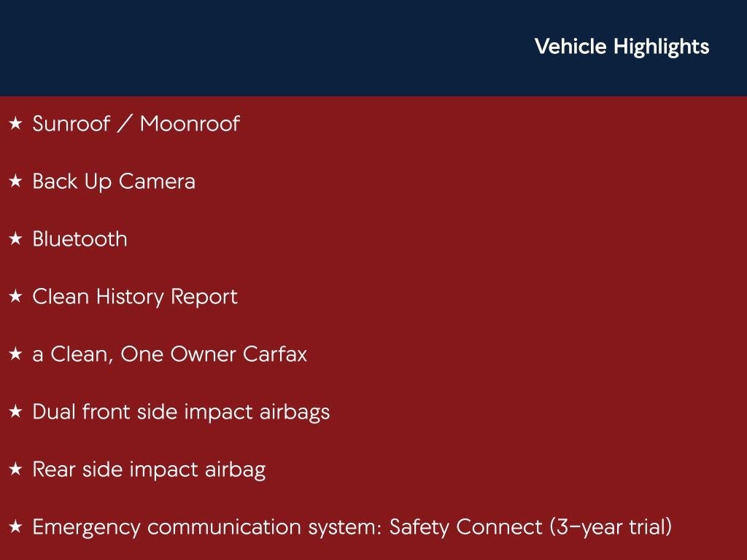Click the empty navy header left of title
This screenshot has width=747, height=560.
point(255,47)
